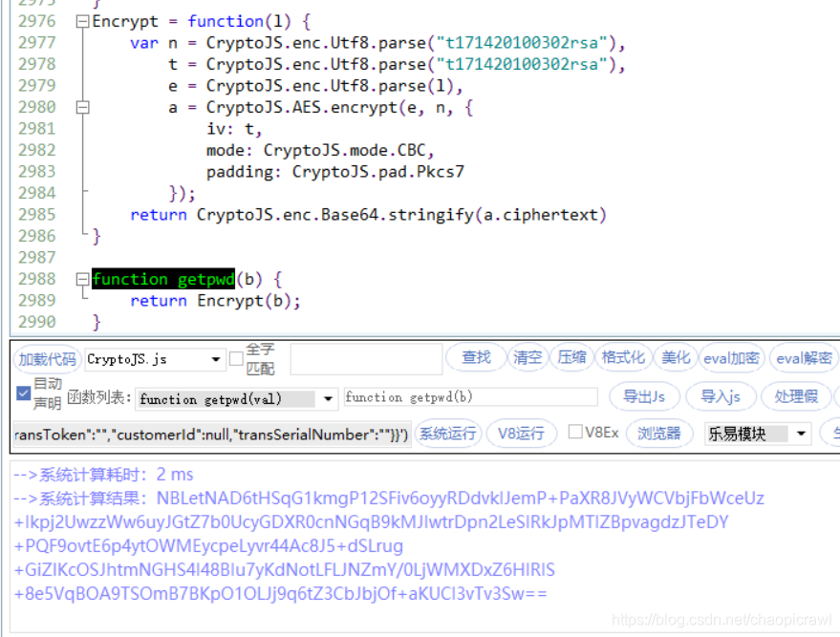Open the 乐易模块 module dropdown
Viewport: 840px width, 637px height.
click(x=801, y=434)
